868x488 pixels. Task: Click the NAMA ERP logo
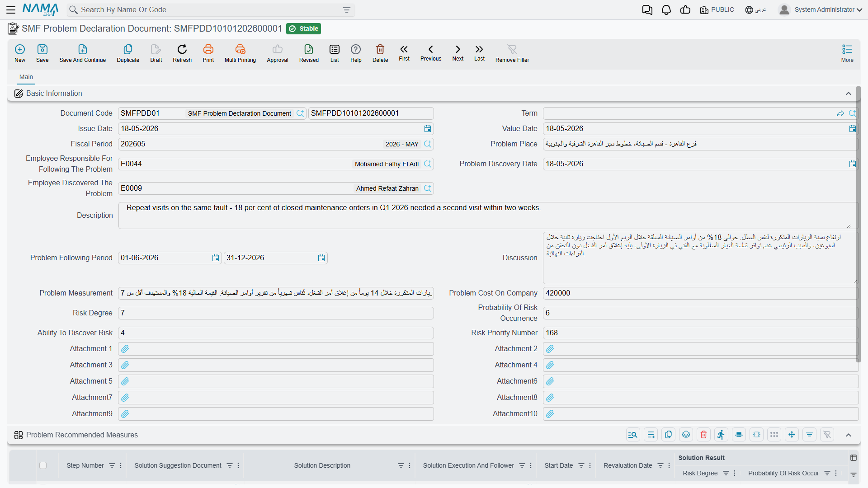tap(40, 9)
